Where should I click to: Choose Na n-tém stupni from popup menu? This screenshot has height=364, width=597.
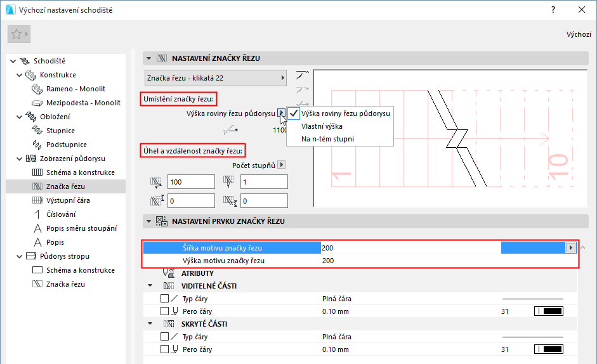327,139
